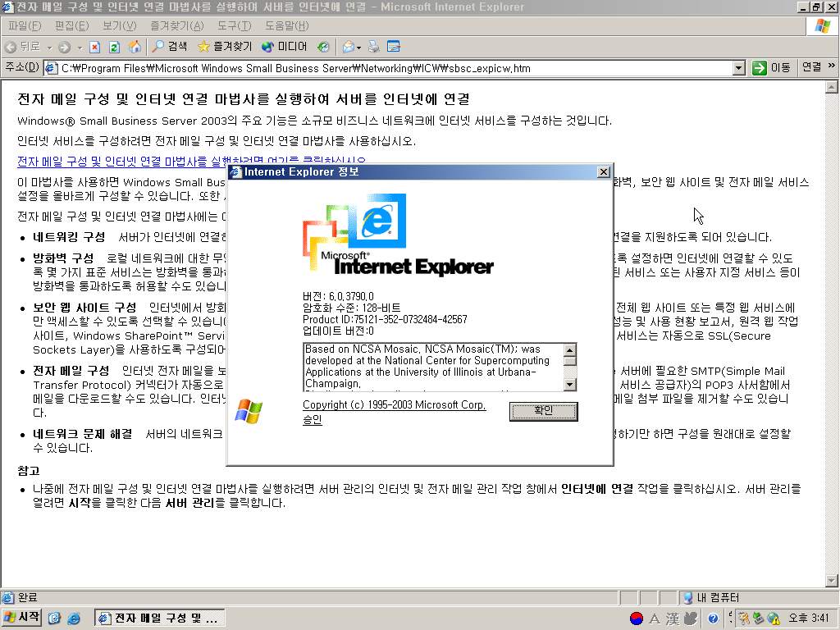Click the language bar help question icon
The width and height of the screenshot is (840, 630).
(713, 619)
